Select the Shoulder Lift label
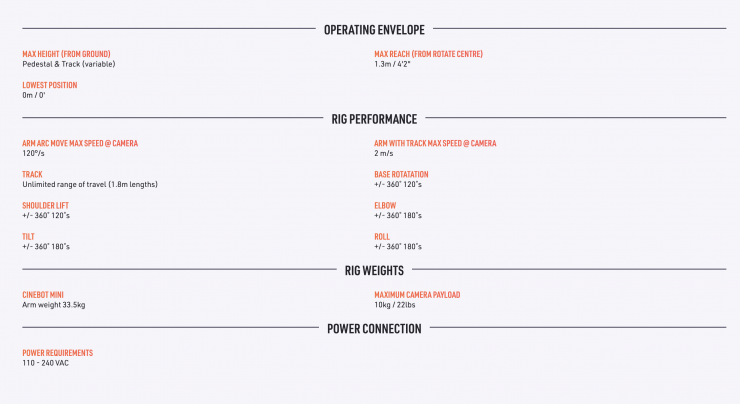Image resolution: width=740 pixels, height=404 pixels. tap(45, 205)
